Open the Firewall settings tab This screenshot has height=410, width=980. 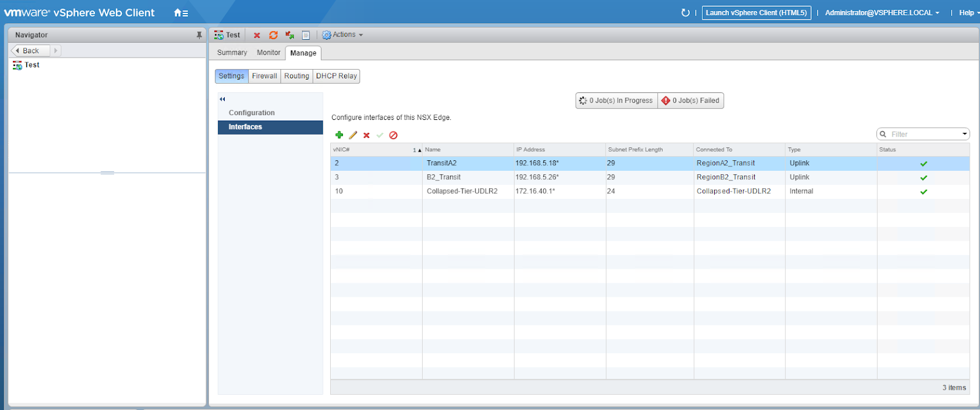pyautogui.click(x=265, y=76)
